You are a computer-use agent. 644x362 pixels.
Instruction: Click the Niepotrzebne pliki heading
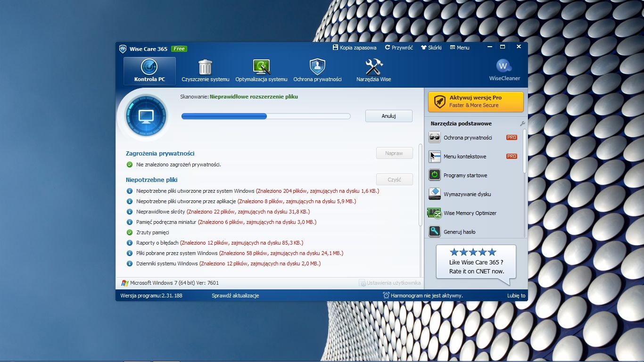point(152,180)
